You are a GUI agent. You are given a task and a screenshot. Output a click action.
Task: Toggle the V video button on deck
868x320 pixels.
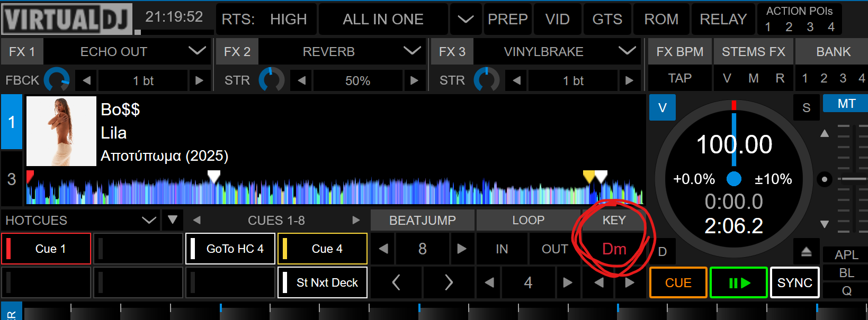coord(662,108)
